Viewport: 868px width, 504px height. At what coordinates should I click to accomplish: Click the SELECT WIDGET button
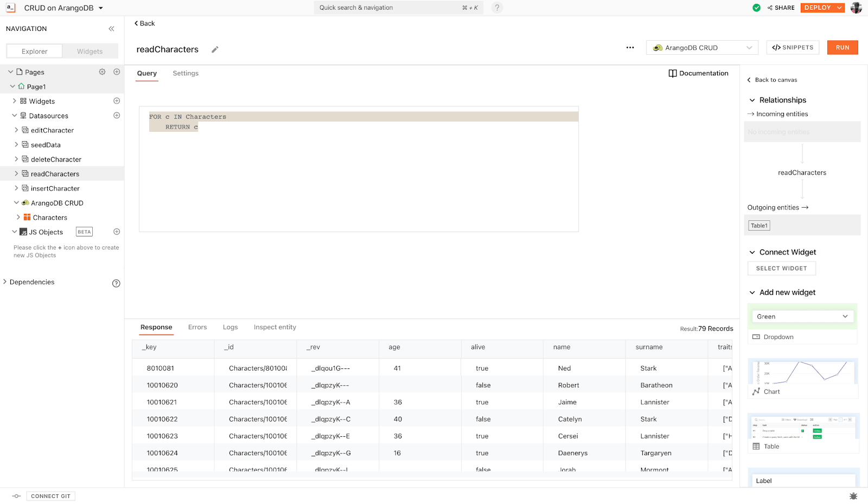(x=781, y=269)
